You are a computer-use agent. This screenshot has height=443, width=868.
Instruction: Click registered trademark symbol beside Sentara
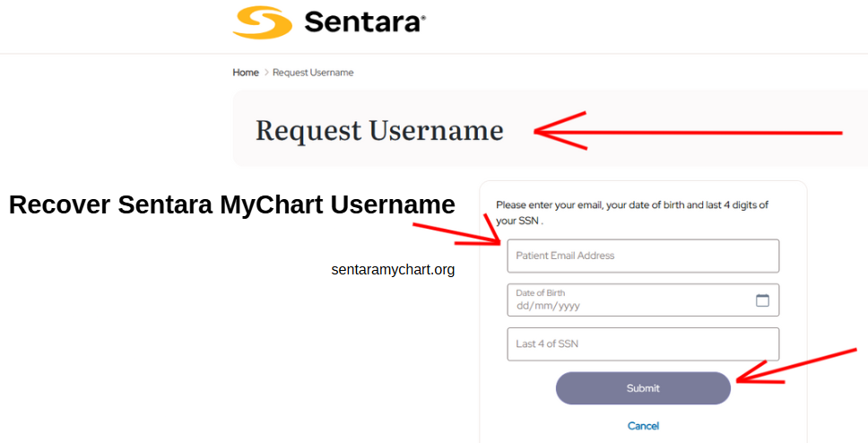tap(423, 18)
